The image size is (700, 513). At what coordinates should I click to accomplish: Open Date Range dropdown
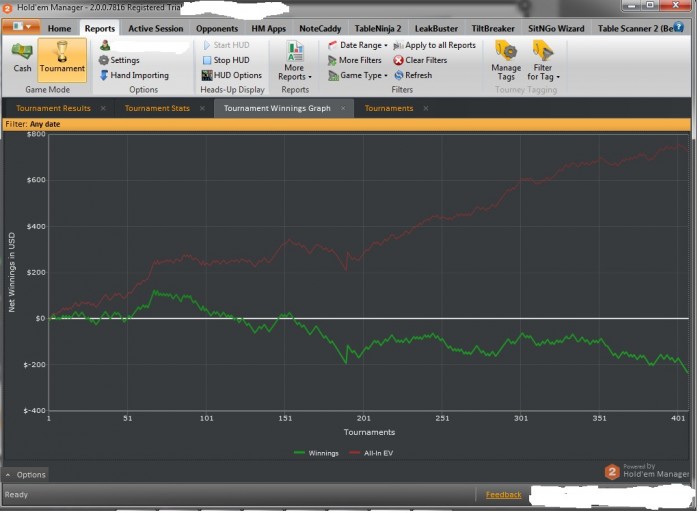(x=357, y=45)
